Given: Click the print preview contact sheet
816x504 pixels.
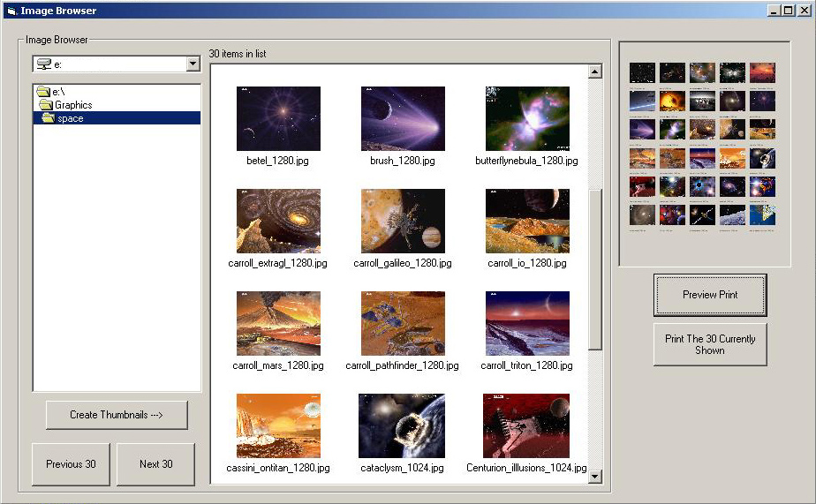Looking at the screenshot, I should point(704,154).
